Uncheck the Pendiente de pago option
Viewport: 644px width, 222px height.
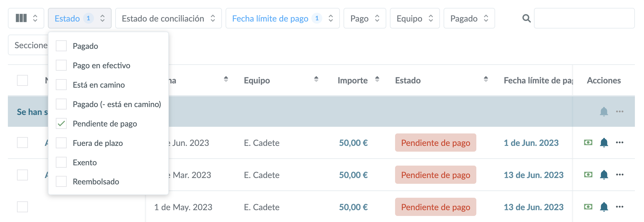(61, 124)
